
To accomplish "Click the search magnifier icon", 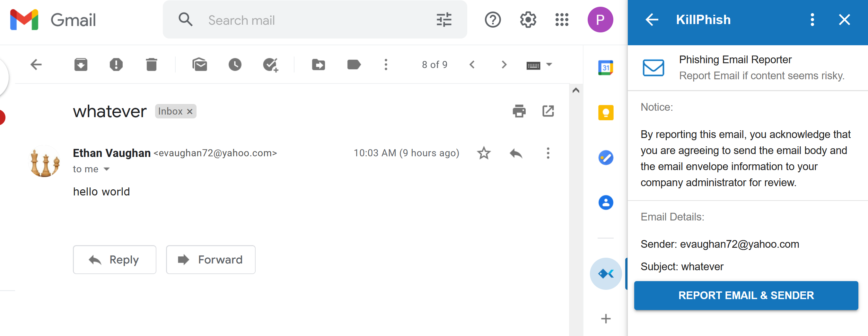I will click(x=185, y=20).
